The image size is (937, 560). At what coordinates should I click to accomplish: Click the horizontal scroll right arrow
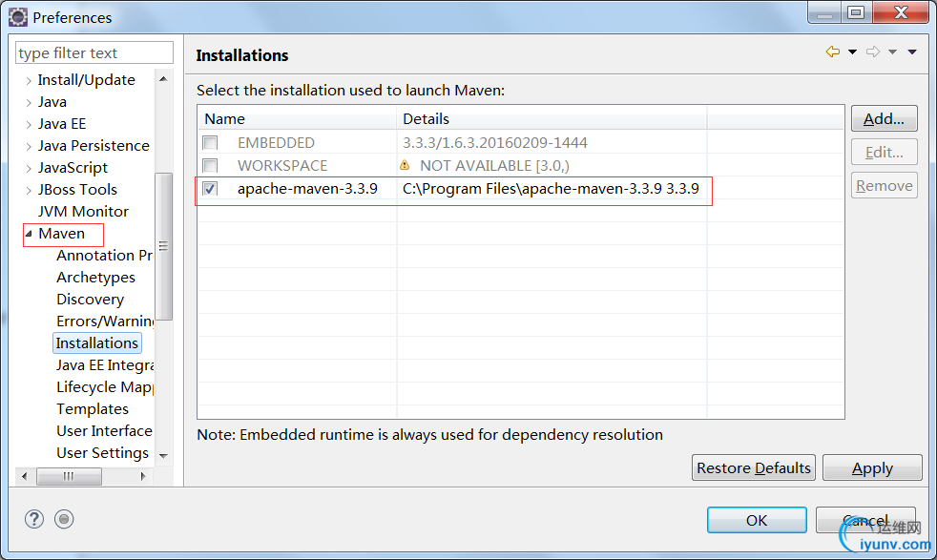pos(143,476)
